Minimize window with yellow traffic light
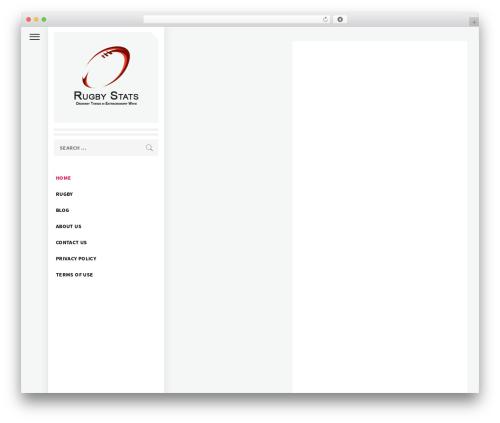Viewport: 500px width, 423px height. pos(36,19)
